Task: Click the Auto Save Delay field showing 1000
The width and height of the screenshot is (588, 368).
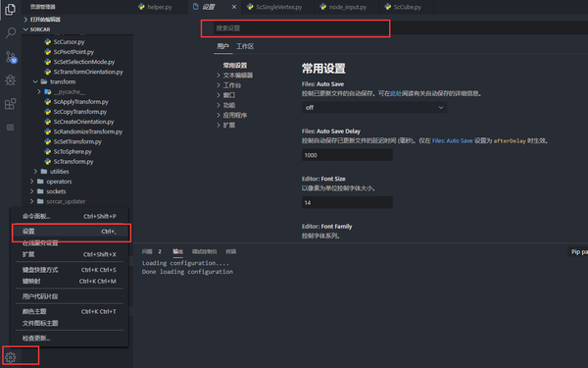Action: (x=347, y=155)
